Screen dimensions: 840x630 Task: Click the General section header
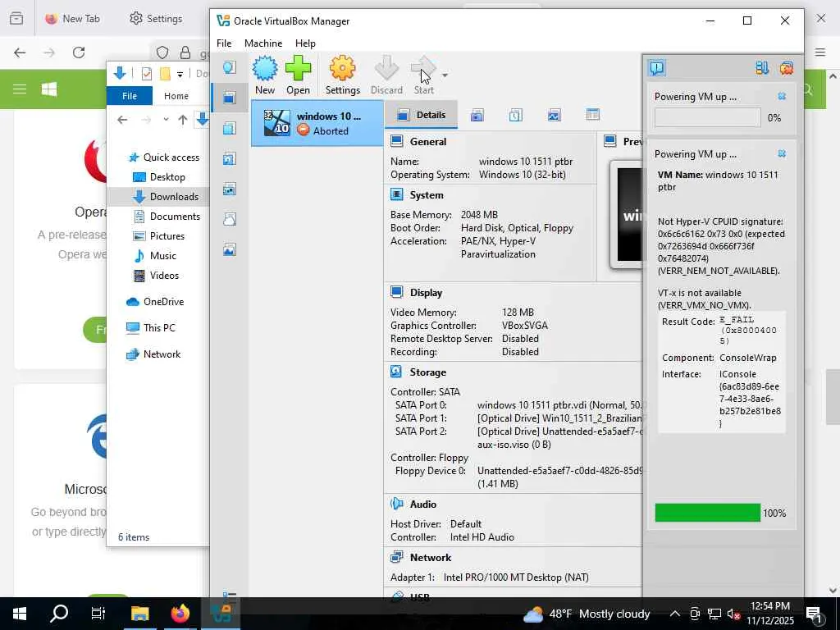click(x=427, y=141)
